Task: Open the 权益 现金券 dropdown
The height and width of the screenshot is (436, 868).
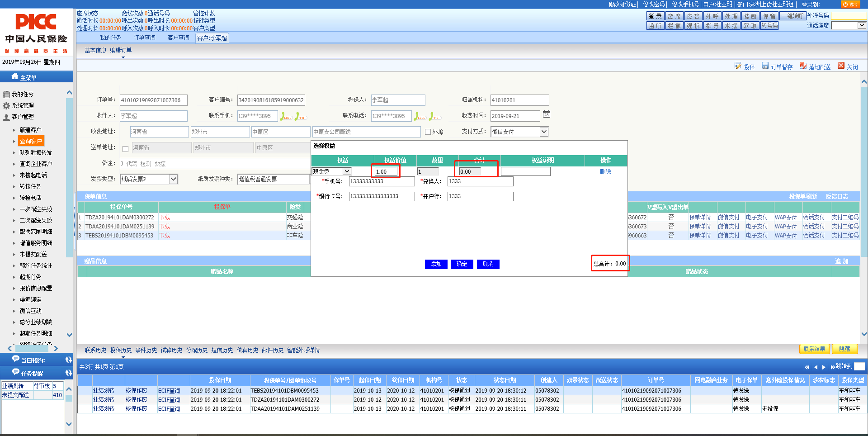Action: (347, 171)
